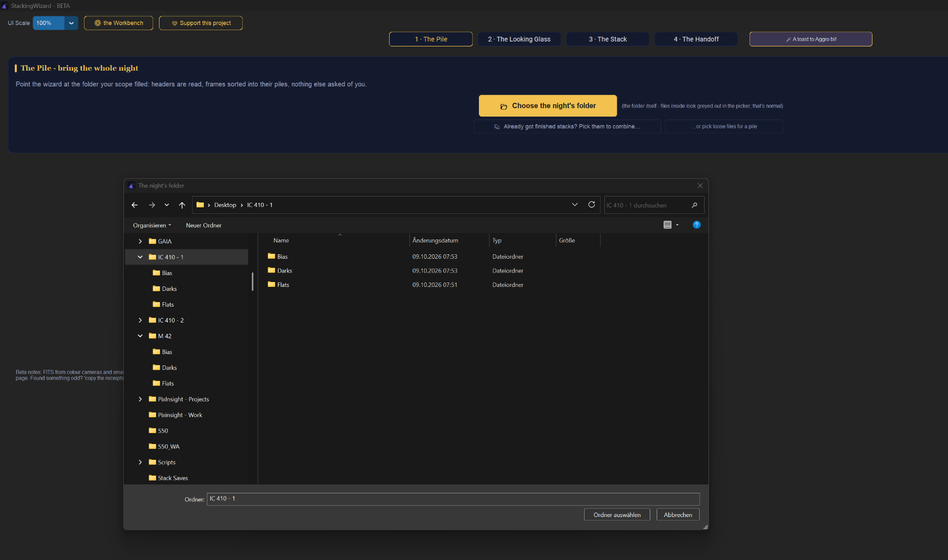Confirm with Ordner auswählen button
The height and width of the screenshot is (560, 948).
[x=617, y=515]
